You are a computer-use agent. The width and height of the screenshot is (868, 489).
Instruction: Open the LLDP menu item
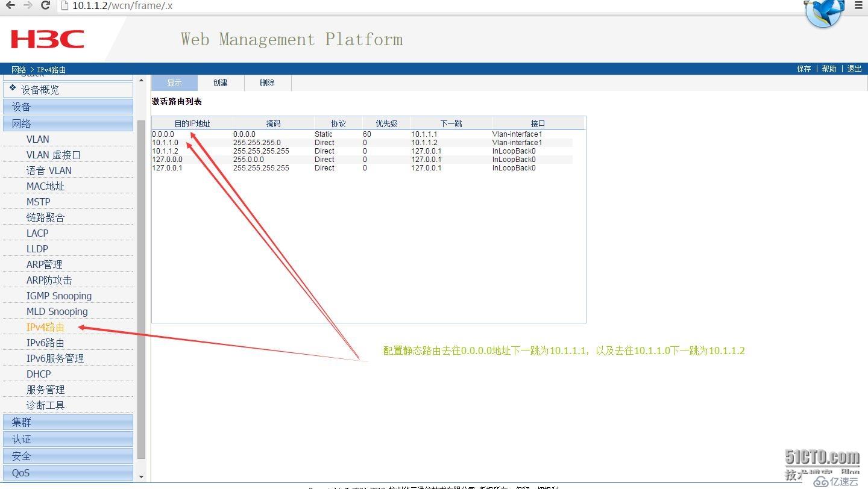coord(37,249)
